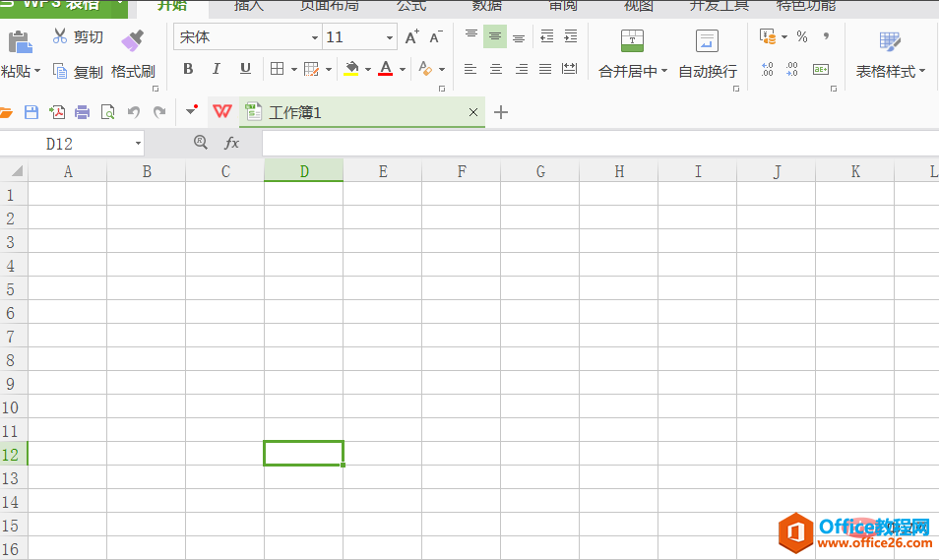Viewport: 939px width, 560px height.
Task: Open print preview icon
Action: click(108, 112)
